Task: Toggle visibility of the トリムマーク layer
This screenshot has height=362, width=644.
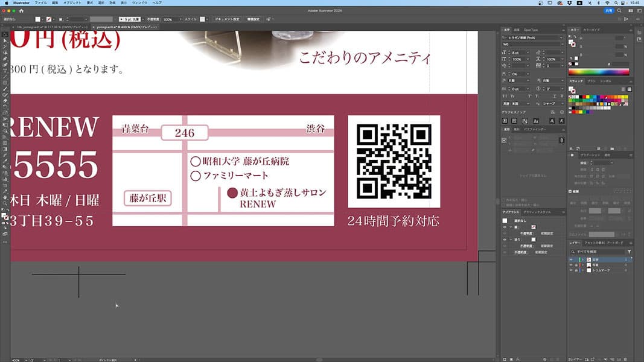Action: [571, 270]
